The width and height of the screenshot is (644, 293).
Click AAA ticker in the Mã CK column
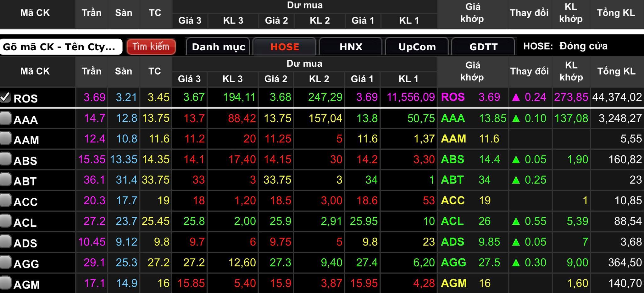pyautogui.click(x=26, y=120)
